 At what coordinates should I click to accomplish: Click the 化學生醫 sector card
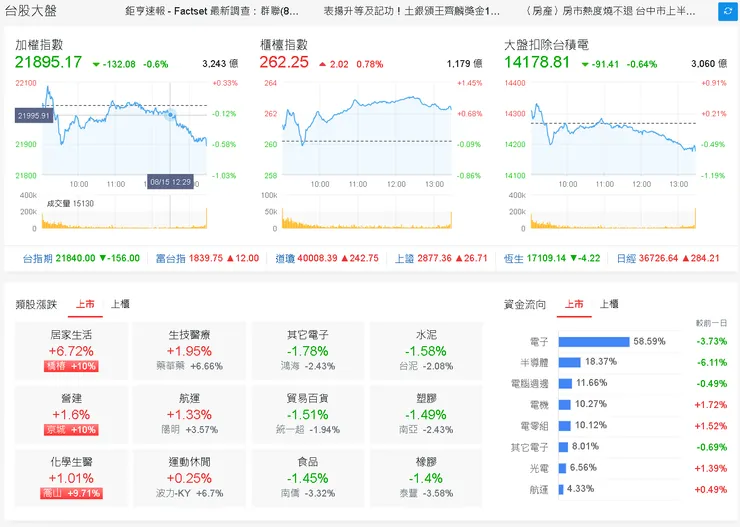click(71, 478)
